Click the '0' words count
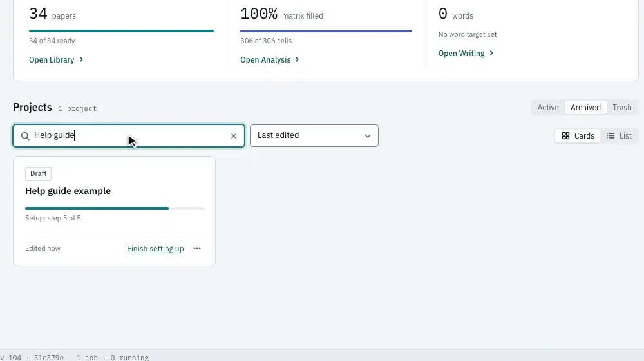Screen dimensions: 644x361 coord(443,14)
